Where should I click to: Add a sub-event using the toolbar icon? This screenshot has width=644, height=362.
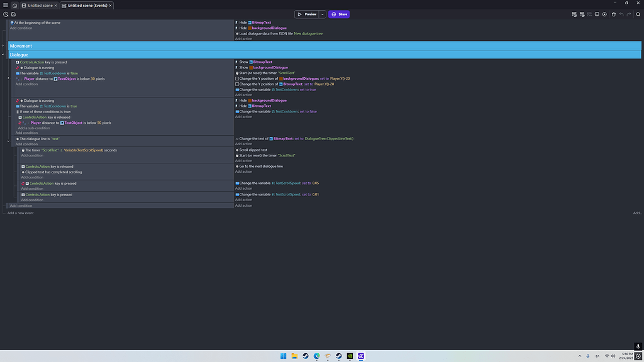pyautogui.click(x=582, y=14)
